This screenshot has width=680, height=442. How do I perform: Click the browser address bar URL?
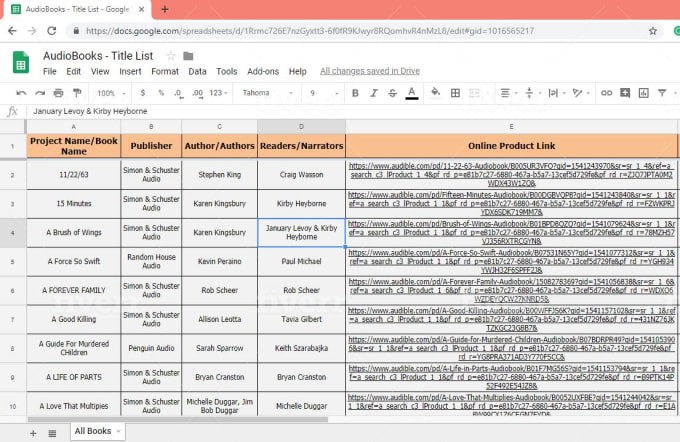tap(310, 31)
